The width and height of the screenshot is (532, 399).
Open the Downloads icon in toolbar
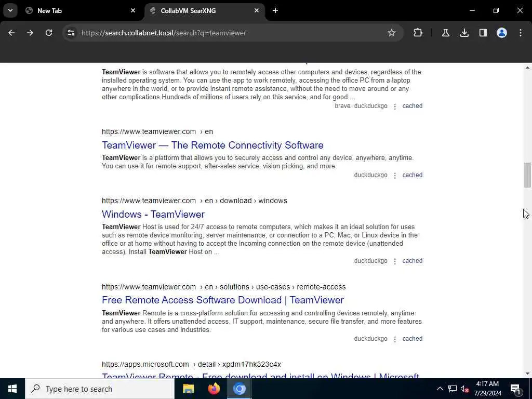click(464, 33)
